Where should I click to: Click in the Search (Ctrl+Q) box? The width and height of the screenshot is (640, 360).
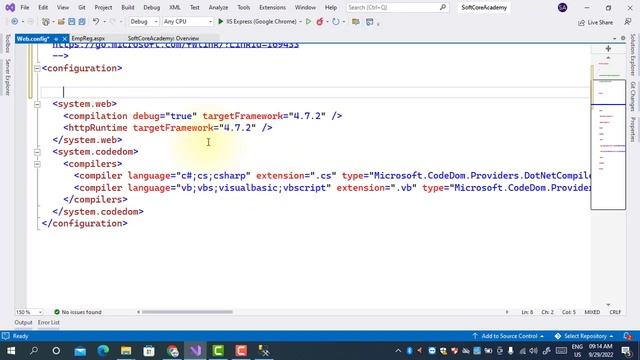(397, 7)
